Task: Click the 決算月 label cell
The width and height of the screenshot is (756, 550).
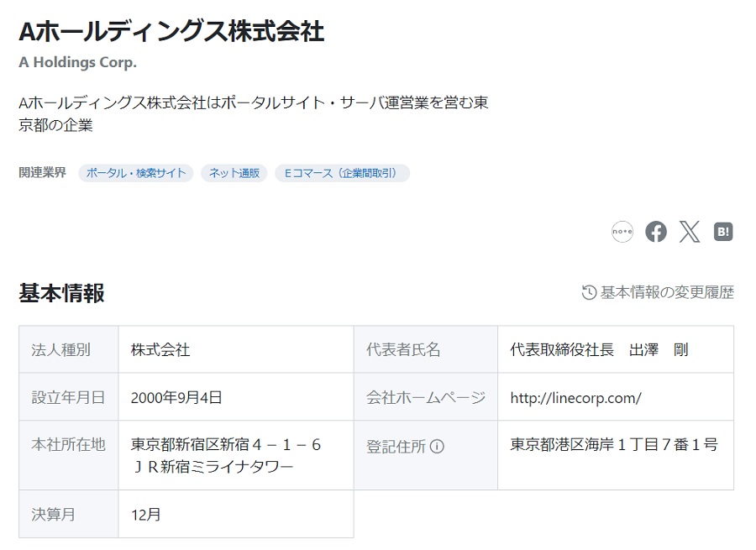Action: [x=69, y=515]
